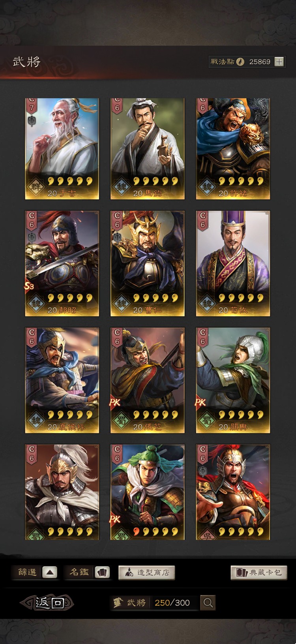Select the bottom-row general with the green hat
296x644 pixels.
coord(147,492)
